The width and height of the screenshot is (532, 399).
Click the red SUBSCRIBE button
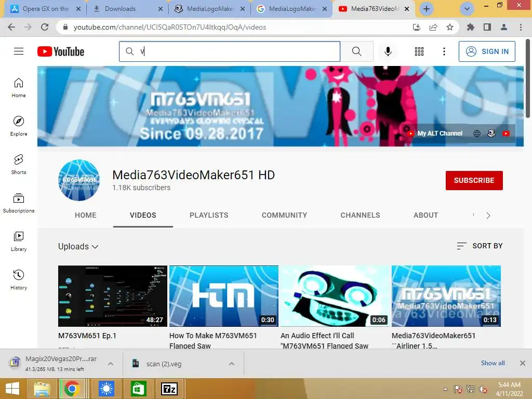pyautogui.click(x=474, y=180)
